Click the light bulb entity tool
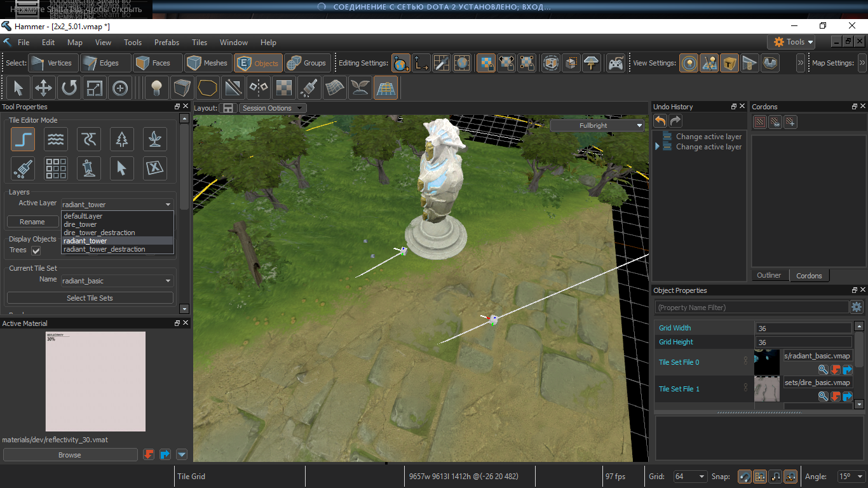 coord(156,88)
